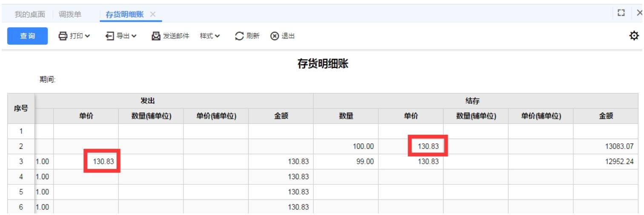The image size is (644, 215).
Task: Click the 发出 group header
Action: 174,101
